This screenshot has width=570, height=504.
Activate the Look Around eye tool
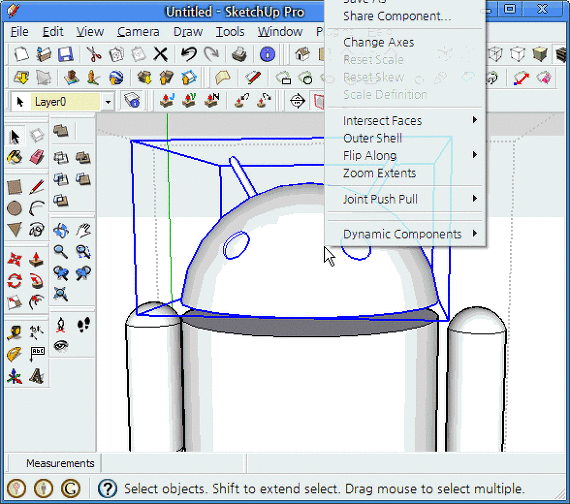[61, 345]
